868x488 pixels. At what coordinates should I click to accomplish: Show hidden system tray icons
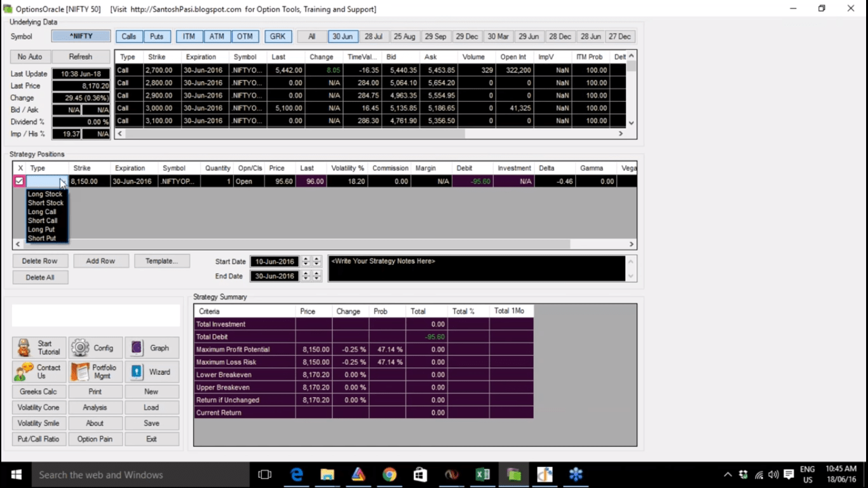point(728,475)
